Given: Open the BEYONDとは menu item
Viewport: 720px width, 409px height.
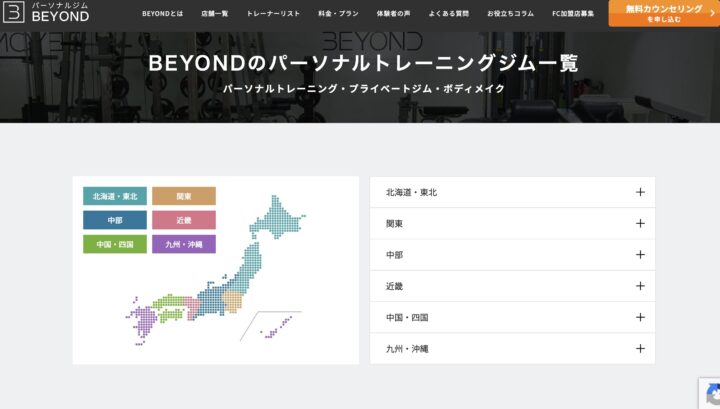Looking at the screenshot, I should tap(163, 14).
